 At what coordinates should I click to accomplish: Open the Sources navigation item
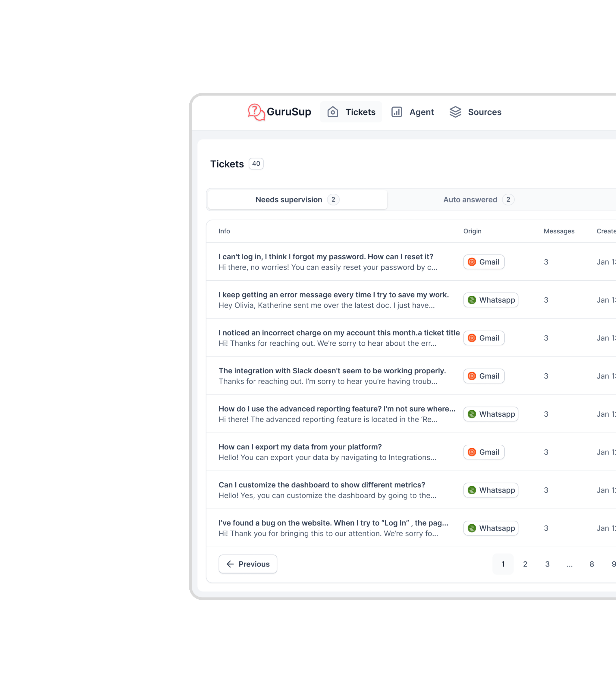tap(475, 112)
